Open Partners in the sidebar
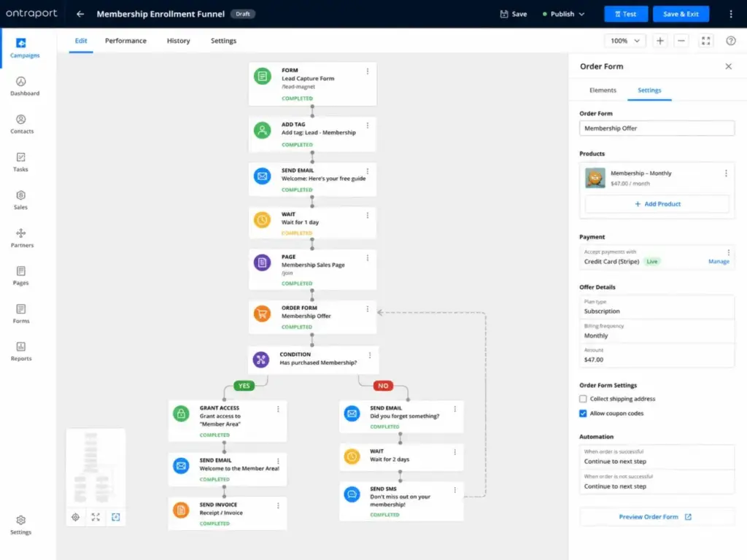This screenshot has height=560, width=747. 22,238
